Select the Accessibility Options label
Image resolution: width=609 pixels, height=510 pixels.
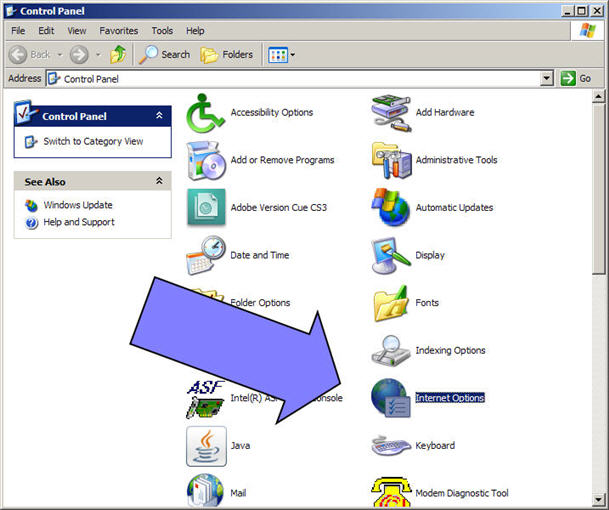click(x=272, y=112)
